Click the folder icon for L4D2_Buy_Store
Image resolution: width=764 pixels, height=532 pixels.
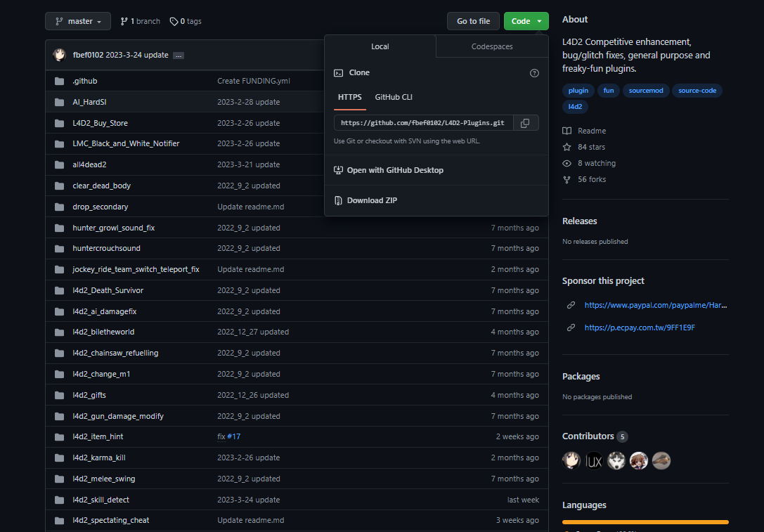[60, 123]
